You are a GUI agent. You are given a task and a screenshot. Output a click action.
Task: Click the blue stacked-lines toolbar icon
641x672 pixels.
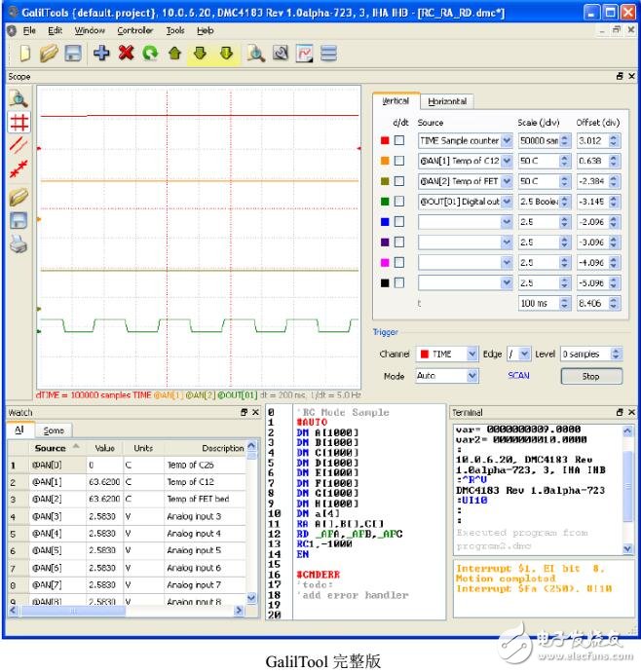click(x=329, y=54)
